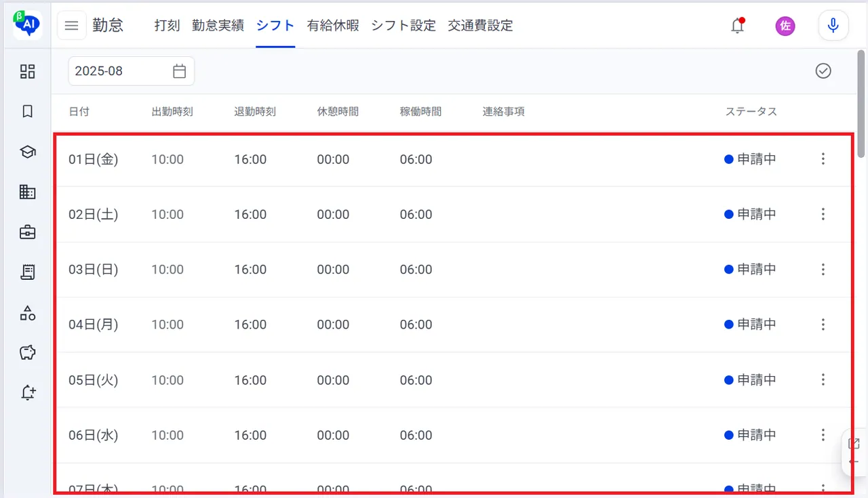Open the more menu for 06日(水)

tap(823, 435)
